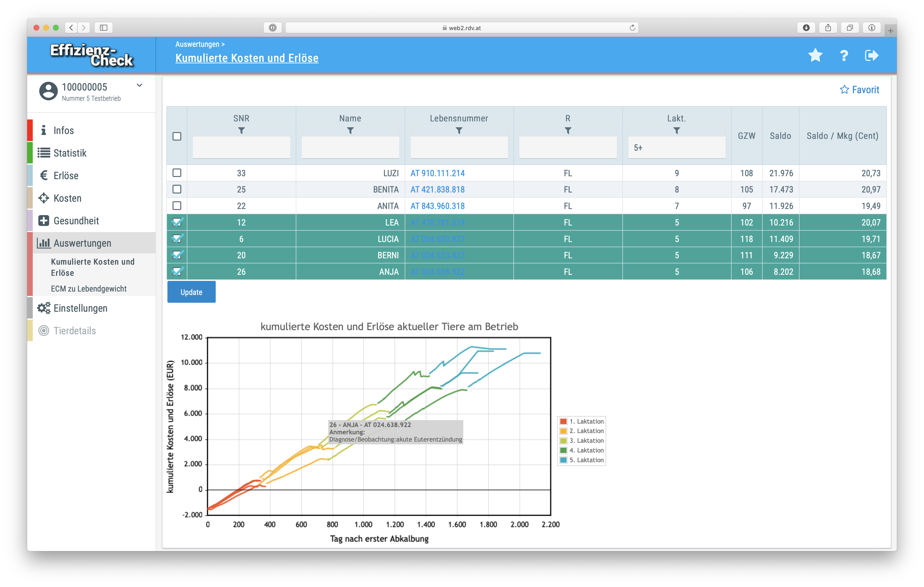924x587 pixels.
Task: Open the Name column filter funnel
Action: click(350, 131)
